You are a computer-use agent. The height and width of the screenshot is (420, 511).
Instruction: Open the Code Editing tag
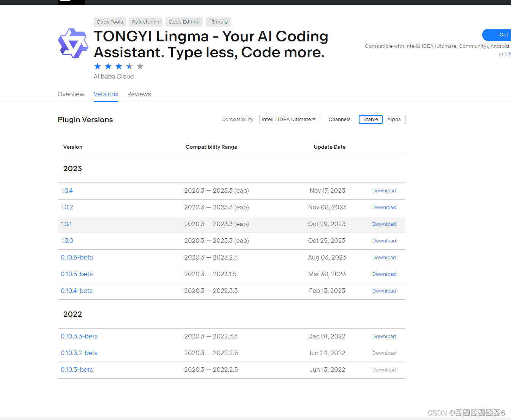coord(184,22)
